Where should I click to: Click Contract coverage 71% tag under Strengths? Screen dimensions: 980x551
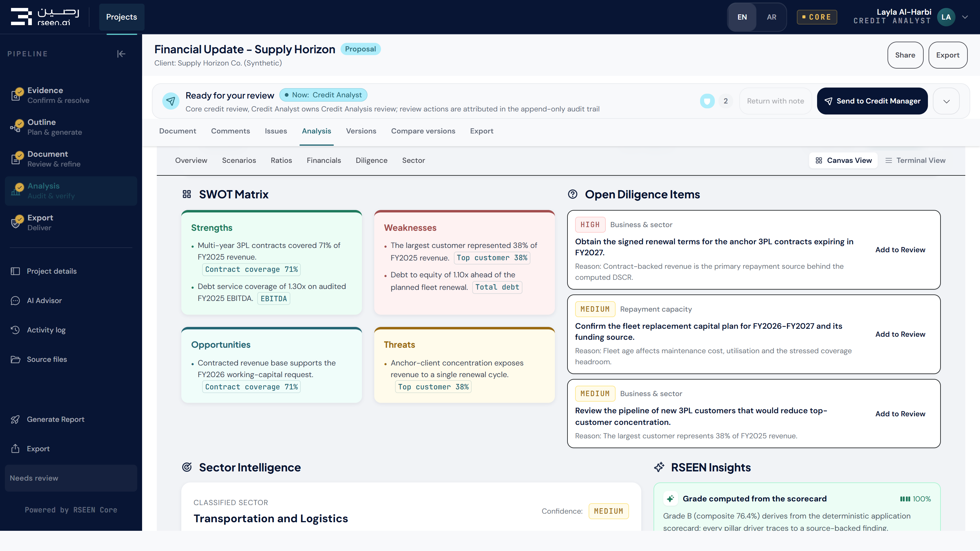[251, 269]
